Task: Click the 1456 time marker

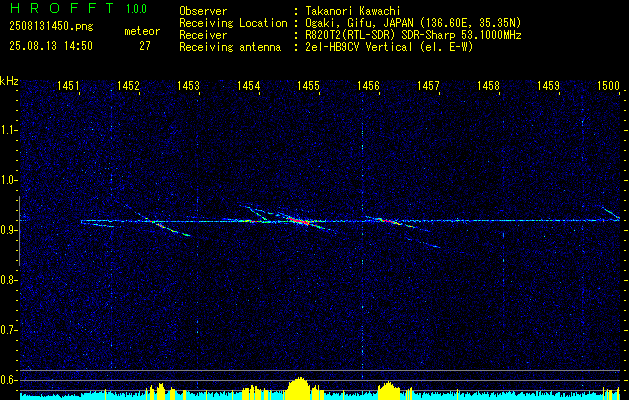Action: pyautogui.click(x=369, y=85)
